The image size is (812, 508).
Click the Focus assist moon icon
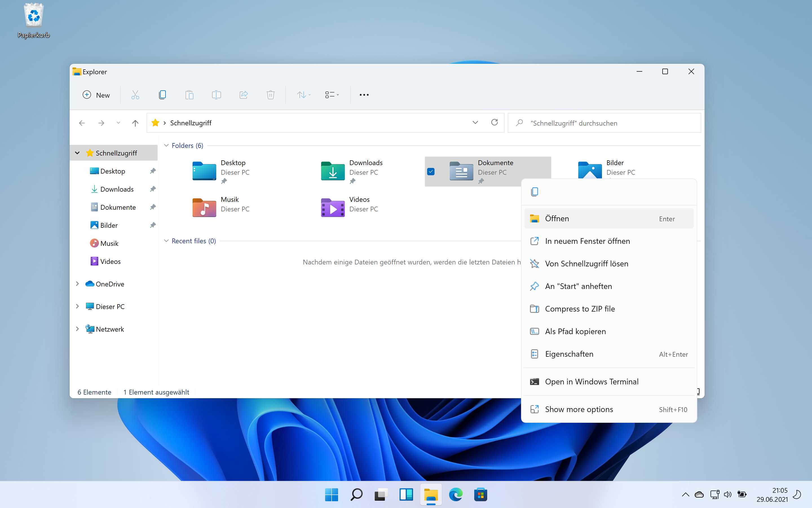pos(797,494)
